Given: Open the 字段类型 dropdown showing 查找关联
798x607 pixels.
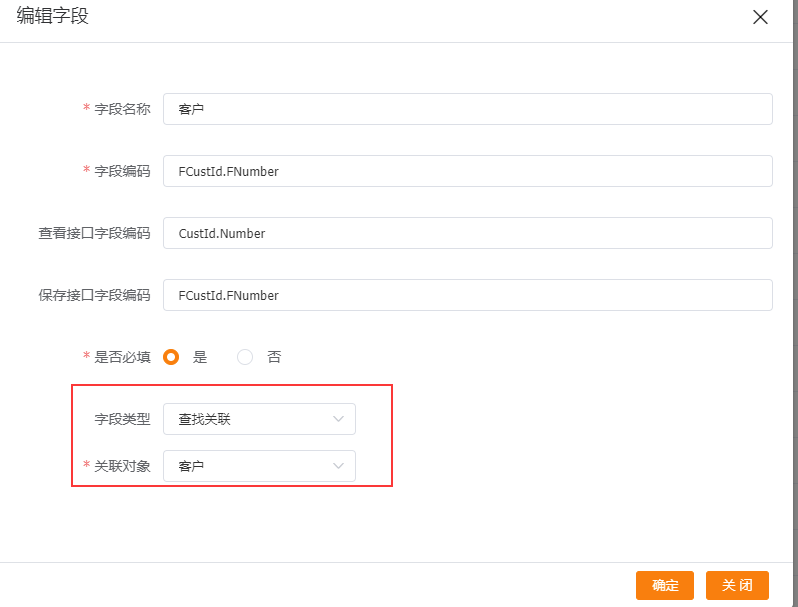Looking at the screenshot, I should pos(259,419).
